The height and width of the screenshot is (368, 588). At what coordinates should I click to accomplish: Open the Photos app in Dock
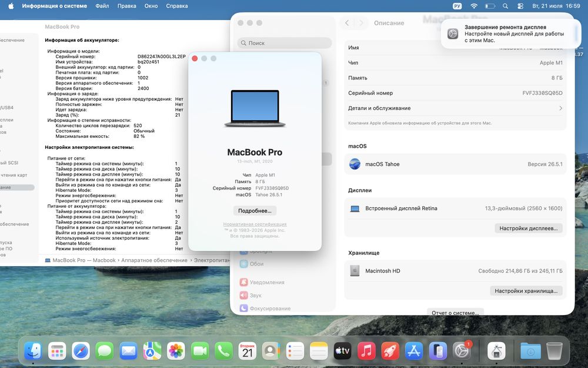coord(176,351)
